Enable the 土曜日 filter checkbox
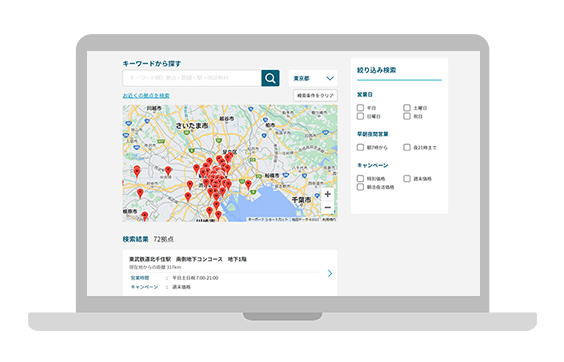 tap(407, 108)
